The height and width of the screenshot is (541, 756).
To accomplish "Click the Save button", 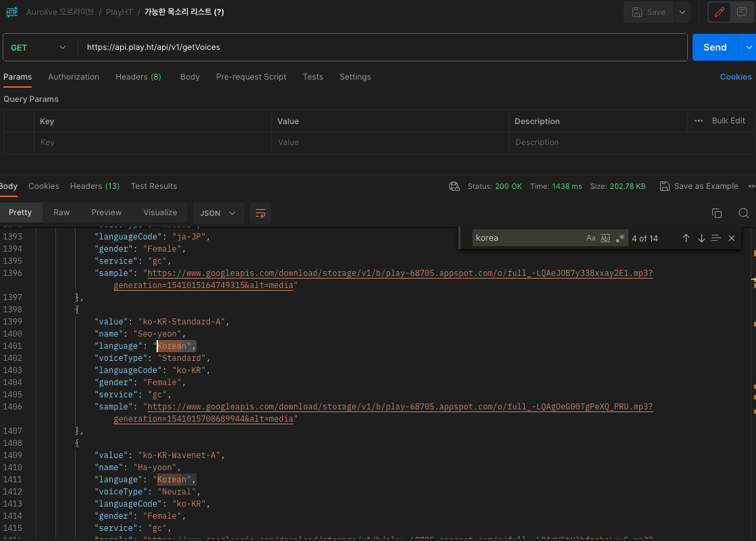I will tap(649, 12).
